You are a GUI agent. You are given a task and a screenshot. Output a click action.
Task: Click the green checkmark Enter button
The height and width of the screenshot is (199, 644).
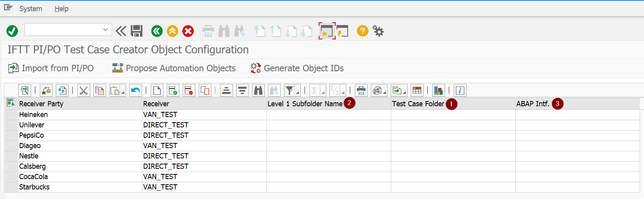point(12,31)
